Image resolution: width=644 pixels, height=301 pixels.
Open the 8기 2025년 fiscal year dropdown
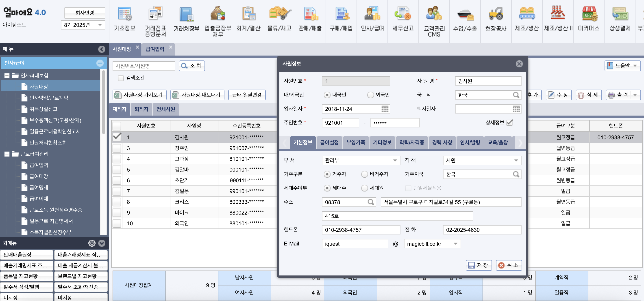click(83, 25)
